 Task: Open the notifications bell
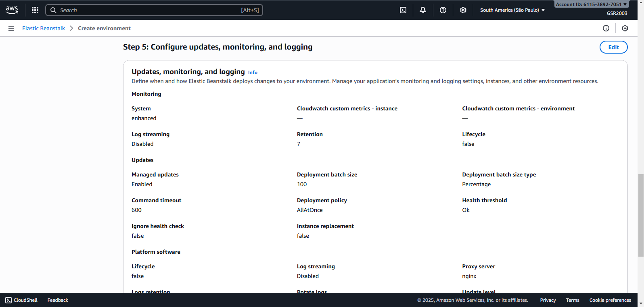point(423,10)
